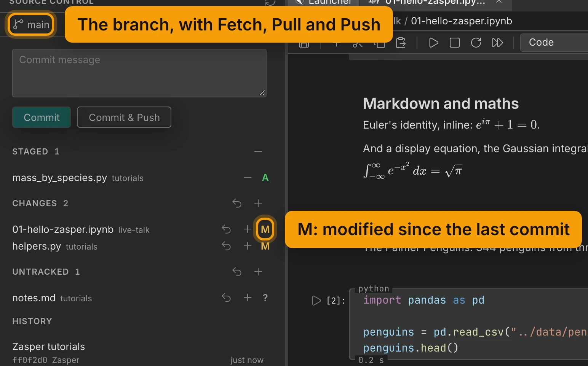Run cell [2] with its play icon
588x366 pixels.
(x=316, y=301)
